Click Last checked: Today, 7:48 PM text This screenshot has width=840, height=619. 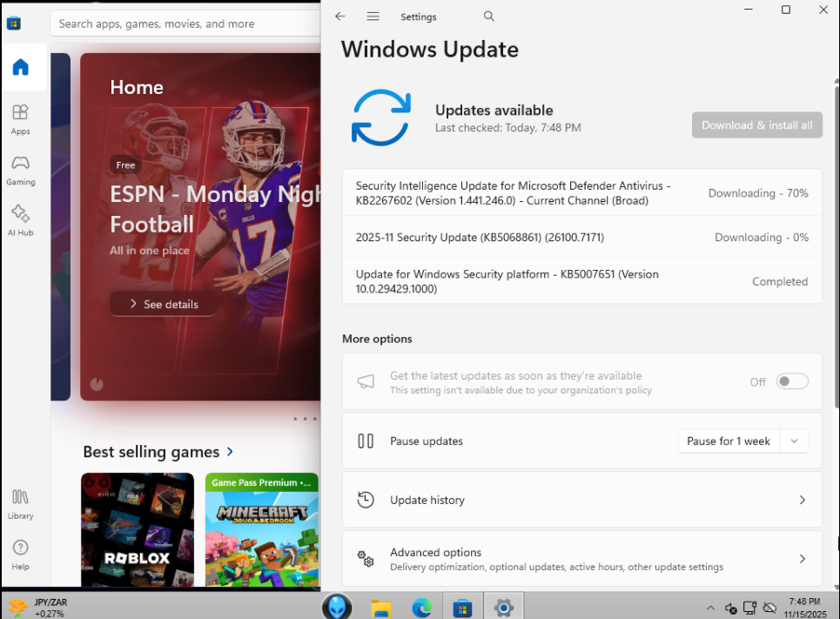click(x=507, y=128)
